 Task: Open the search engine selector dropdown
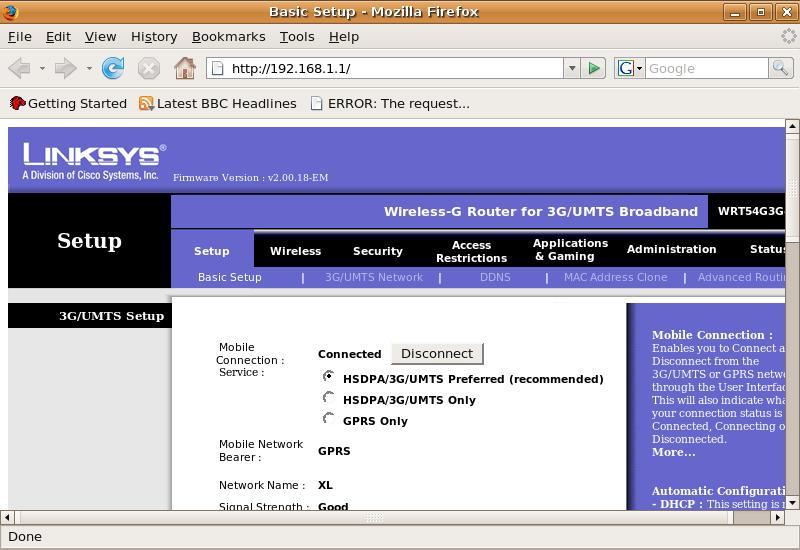pyautogui.click(x=630, y=68)
